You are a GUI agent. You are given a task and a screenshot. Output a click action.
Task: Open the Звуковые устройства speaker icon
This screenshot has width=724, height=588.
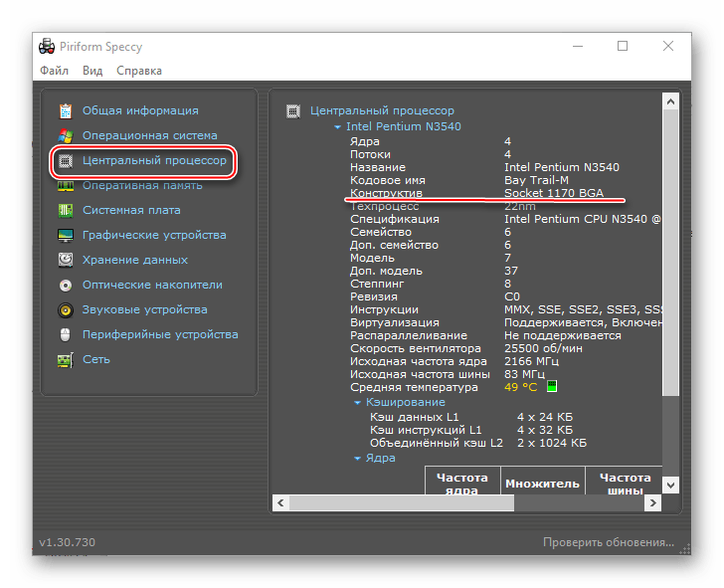pos(66,309)
